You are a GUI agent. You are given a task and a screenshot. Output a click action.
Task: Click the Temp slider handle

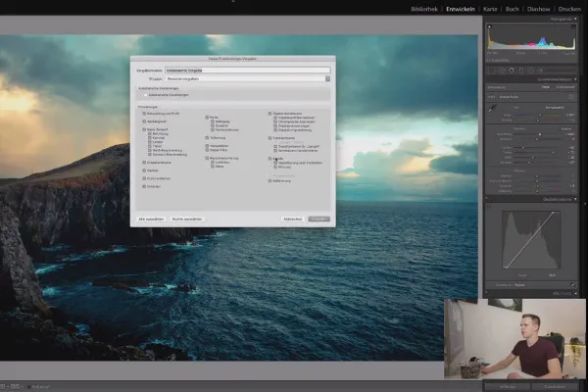coord(540,116)
